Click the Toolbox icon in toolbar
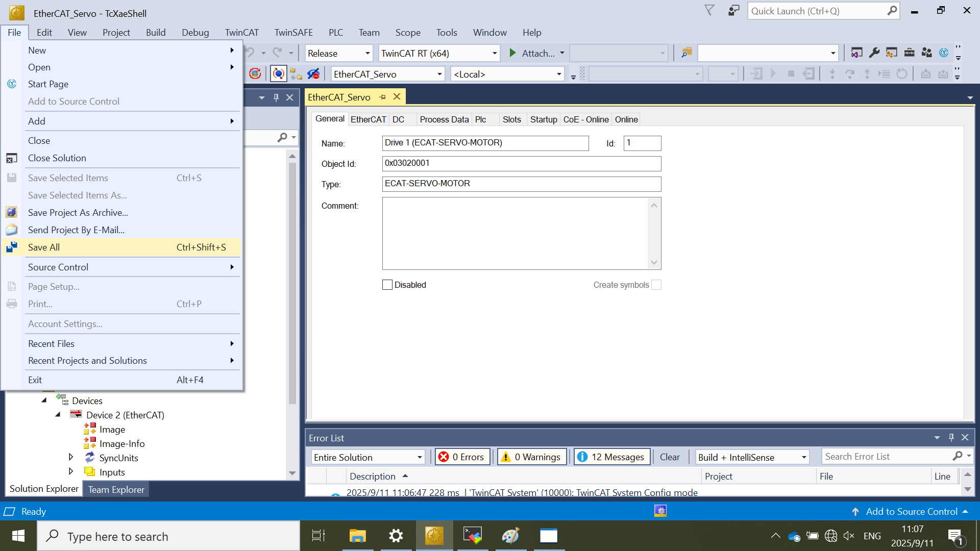 tap(909, 53)
